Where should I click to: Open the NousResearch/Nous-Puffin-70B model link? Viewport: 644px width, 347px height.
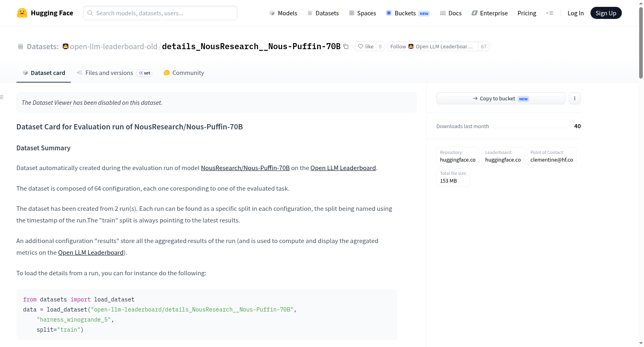(x=245, y=168)
